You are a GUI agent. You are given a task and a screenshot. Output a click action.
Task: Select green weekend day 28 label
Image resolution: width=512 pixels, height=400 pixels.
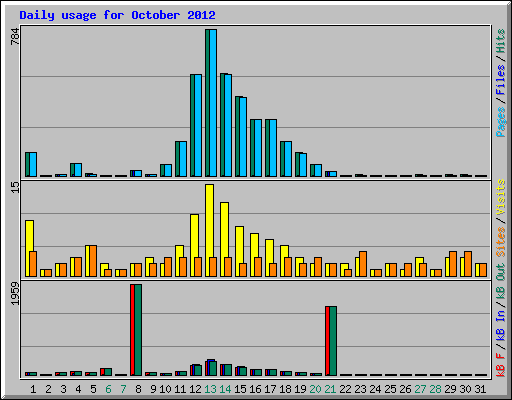pyautogui.click(x=435, y=389)
